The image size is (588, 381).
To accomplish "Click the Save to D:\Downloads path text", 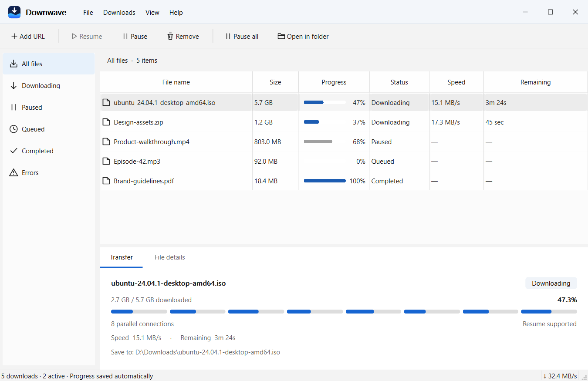I will (196, 352).
